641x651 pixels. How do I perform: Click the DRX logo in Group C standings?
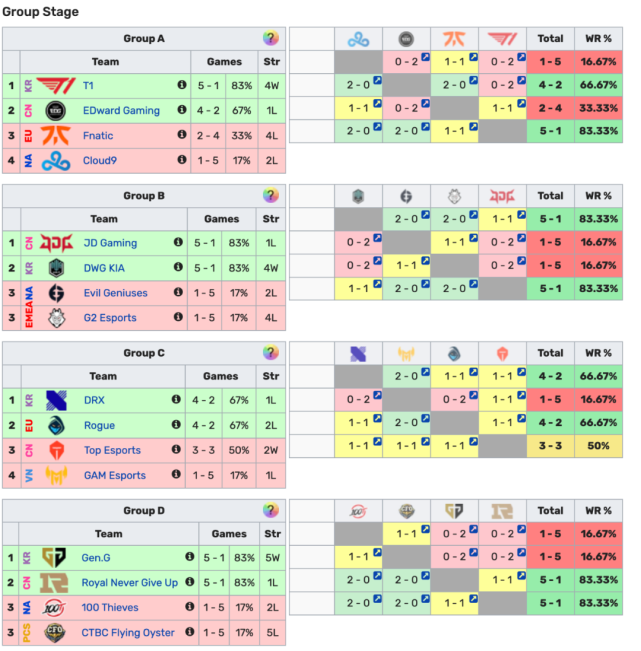click(x=56, y=400)
